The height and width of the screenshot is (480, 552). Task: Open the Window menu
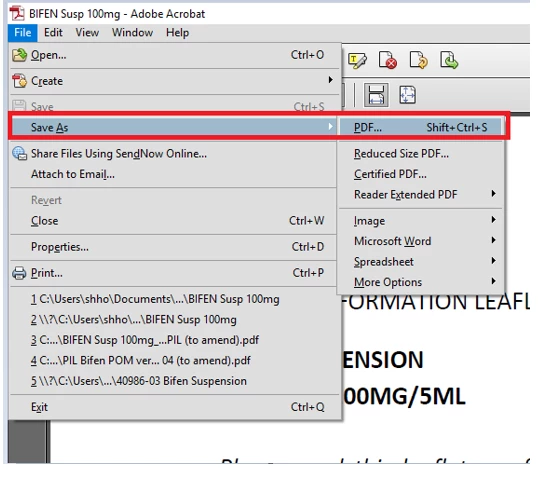pos(132,33)
